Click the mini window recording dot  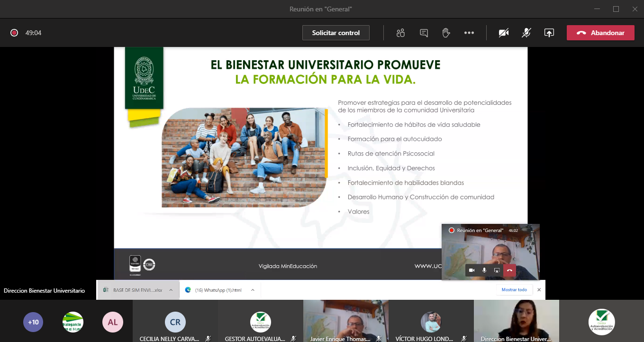pyautogui.click(x=452, y=230)
